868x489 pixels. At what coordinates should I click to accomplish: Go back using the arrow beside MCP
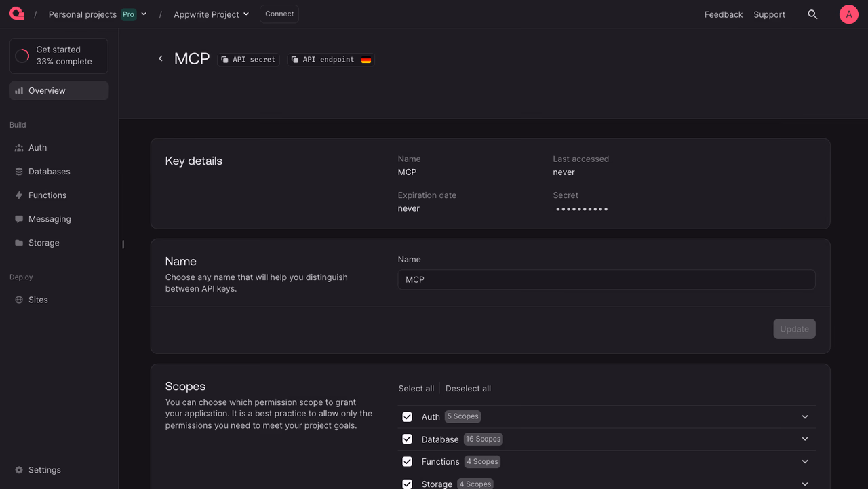click(161, 59)
